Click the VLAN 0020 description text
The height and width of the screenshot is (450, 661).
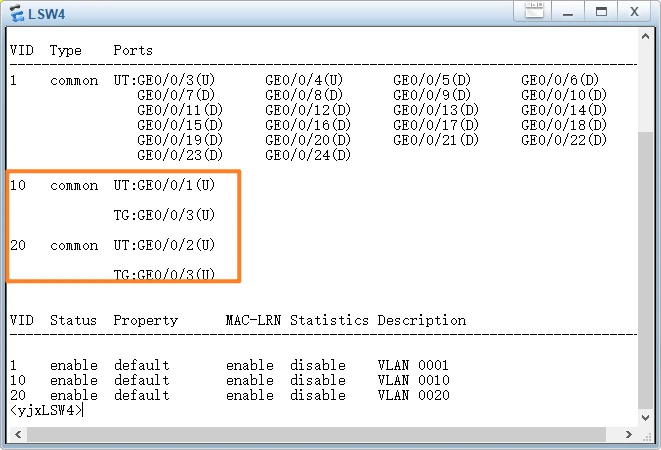point(413,395)
